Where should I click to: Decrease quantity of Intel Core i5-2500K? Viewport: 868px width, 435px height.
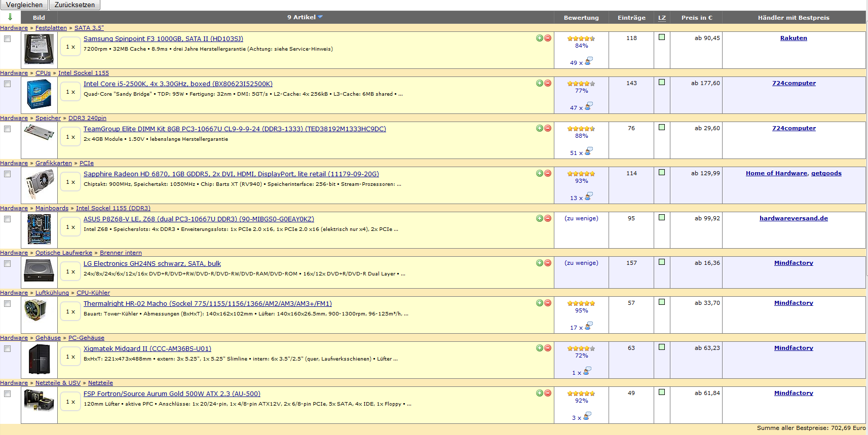(x=548, y=83)
